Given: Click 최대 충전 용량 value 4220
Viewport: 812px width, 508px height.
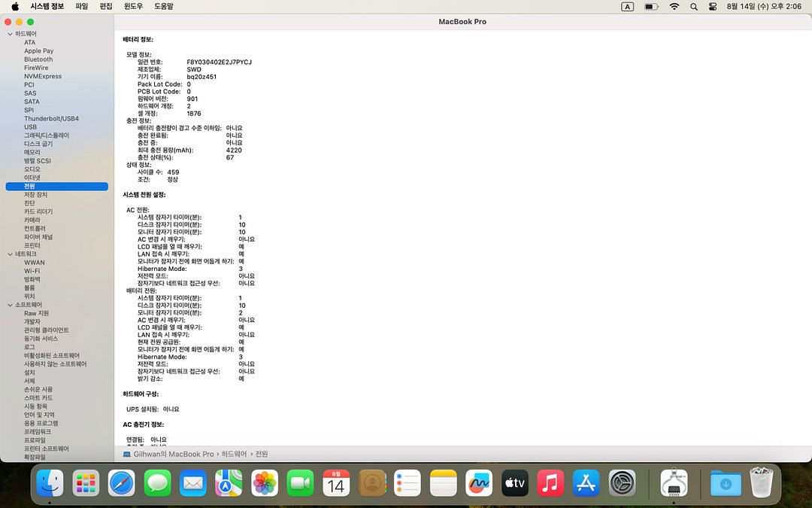Looking at the screenshot, I should coord(234,151).
